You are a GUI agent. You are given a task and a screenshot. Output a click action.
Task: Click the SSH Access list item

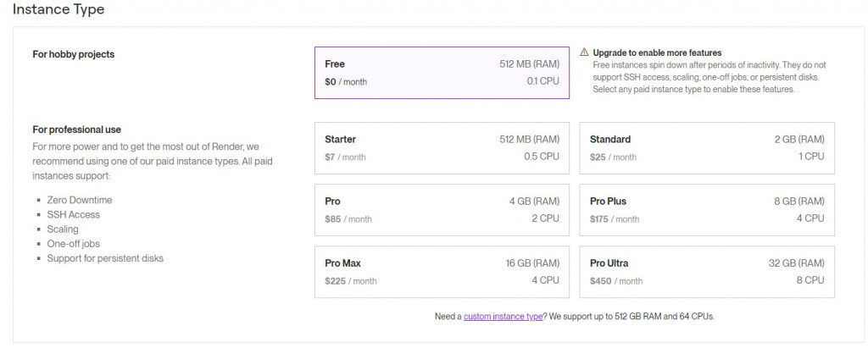74,214
